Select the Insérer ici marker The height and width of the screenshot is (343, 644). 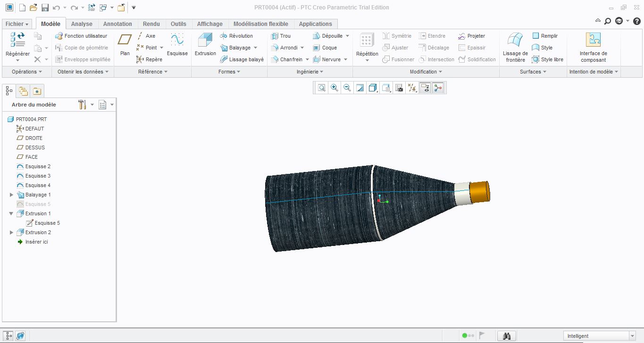(x=33, y=242)
